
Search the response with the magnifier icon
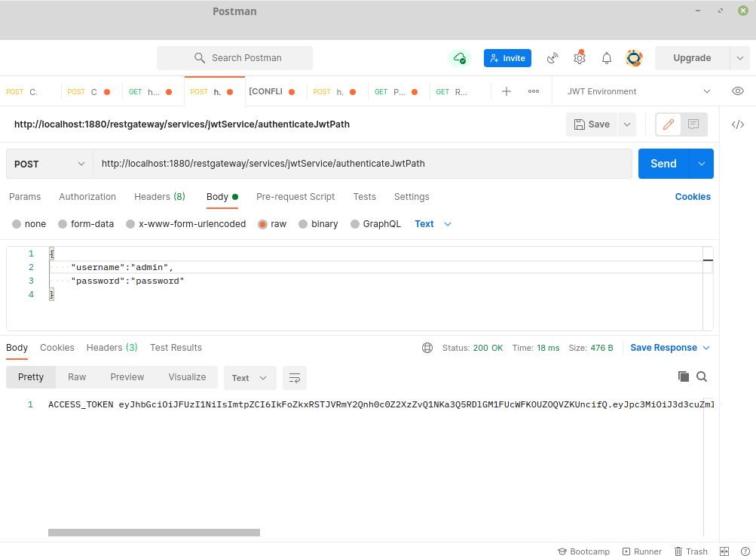tap(702, 376)
